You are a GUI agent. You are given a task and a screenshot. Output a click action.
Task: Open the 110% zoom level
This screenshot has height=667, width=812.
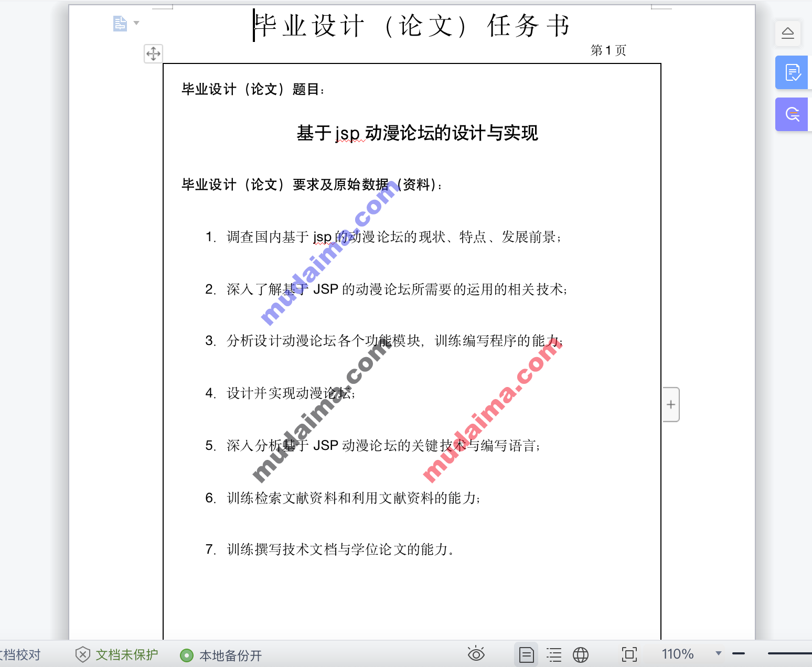(678, 654)
